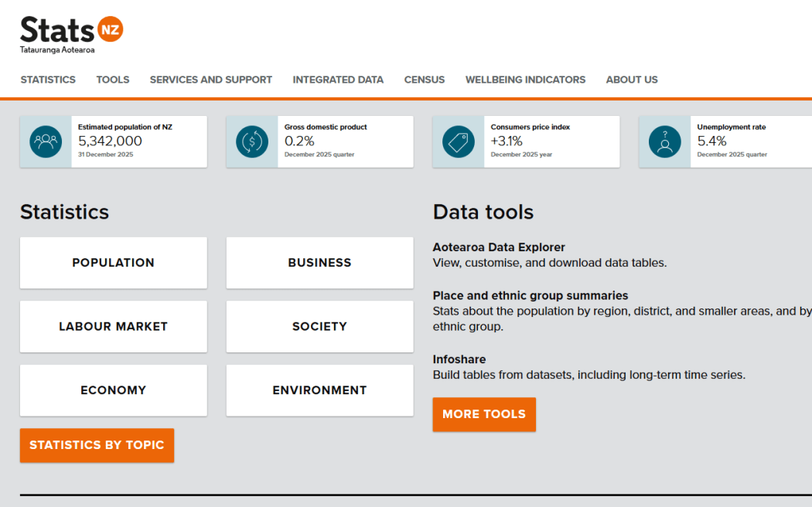Open the Infoshare link
This screenshot has width=812, height=507.
coord(459,359)
